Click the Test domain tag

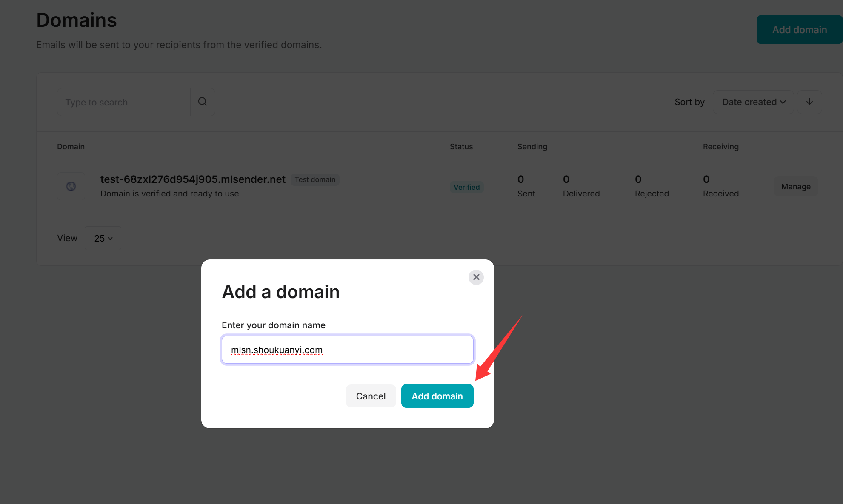tap(315, 179)
